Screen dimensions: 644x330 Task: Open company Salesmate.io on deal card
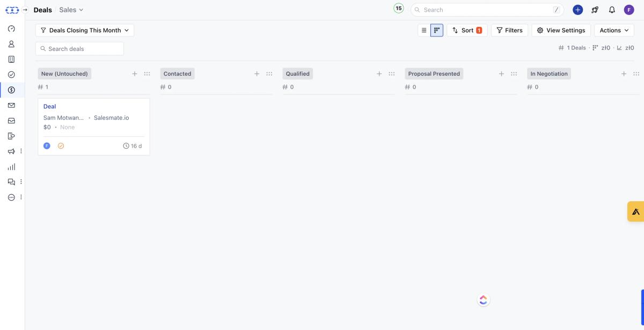point(112,118)
